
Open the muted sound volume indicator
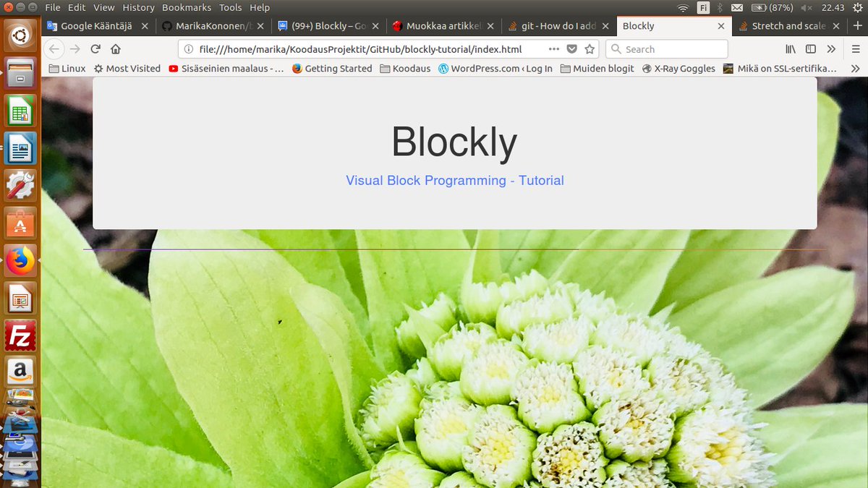[807, 7]
